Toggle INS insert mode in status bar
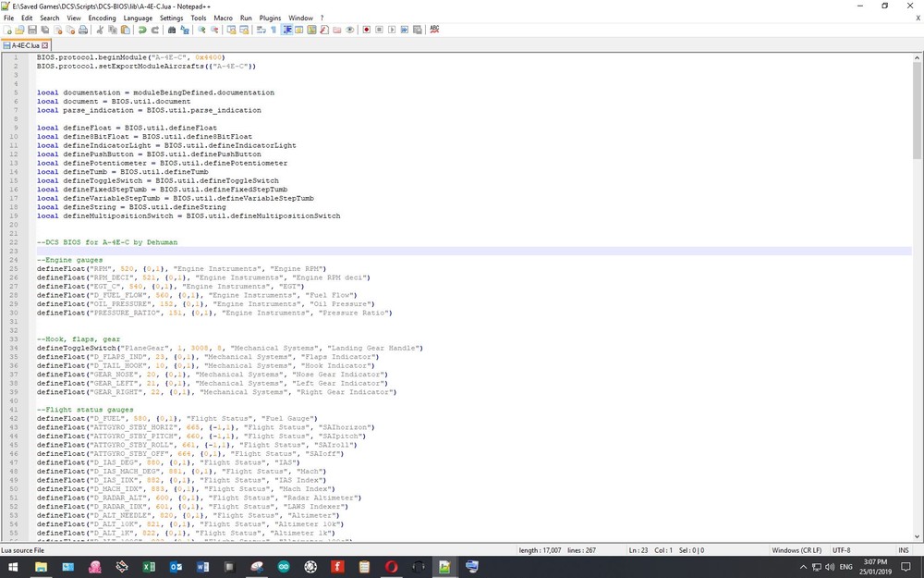The width and height of the screenshot is (924, 578). tap(904, 550)
